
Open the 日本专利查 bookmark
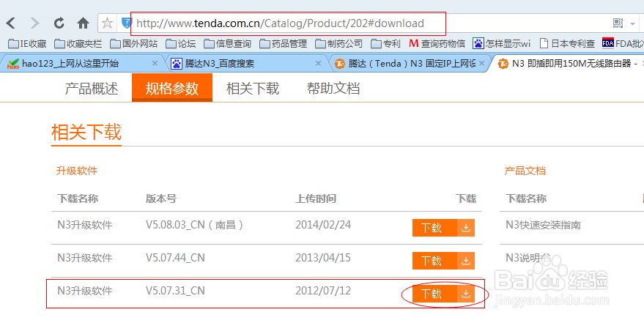click(567, 43)
